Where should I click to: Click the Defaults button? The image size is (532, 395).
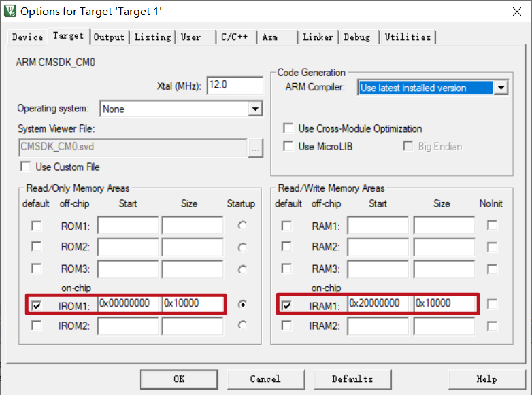[352, 379]
